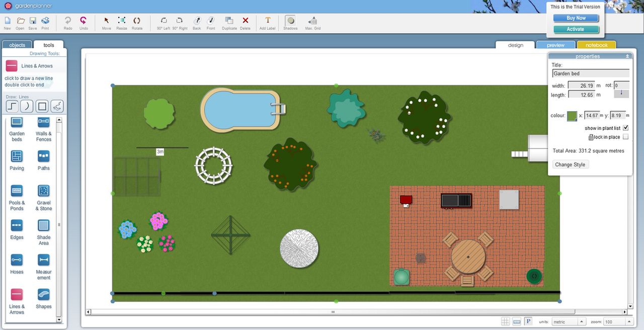Image resolution: width=644 pixels, height=330 pixels.
Task: Toggle the P icon at bottom
Action: (x=528, y=321)
